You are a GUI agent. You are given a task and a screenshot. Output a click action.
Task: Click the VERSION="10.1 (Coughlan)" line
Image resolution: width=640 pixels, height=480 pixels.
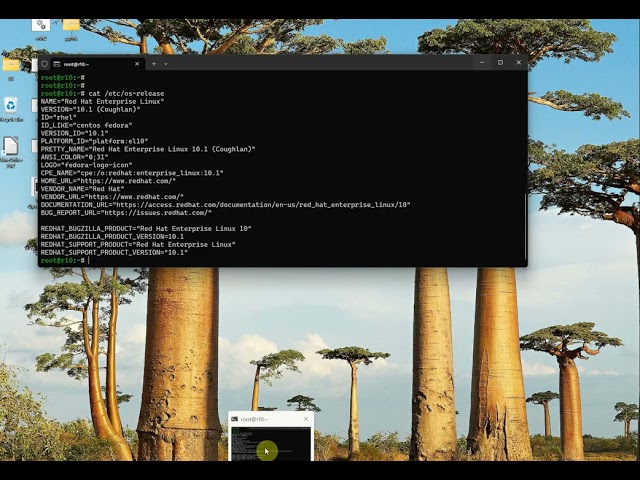pyautogui.click(x=90, y=109)
